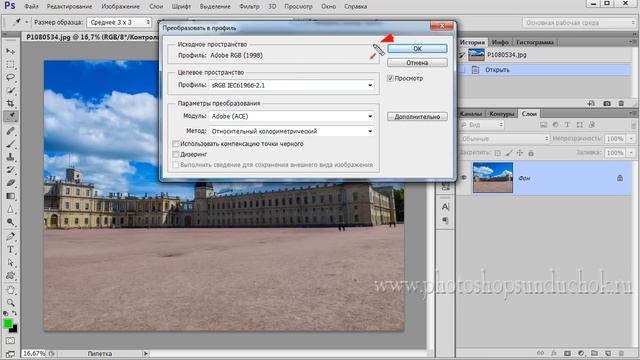Open Заливка fill slider arrow
The height and width of the screenshot is (360, 640).
pos(632,153)
